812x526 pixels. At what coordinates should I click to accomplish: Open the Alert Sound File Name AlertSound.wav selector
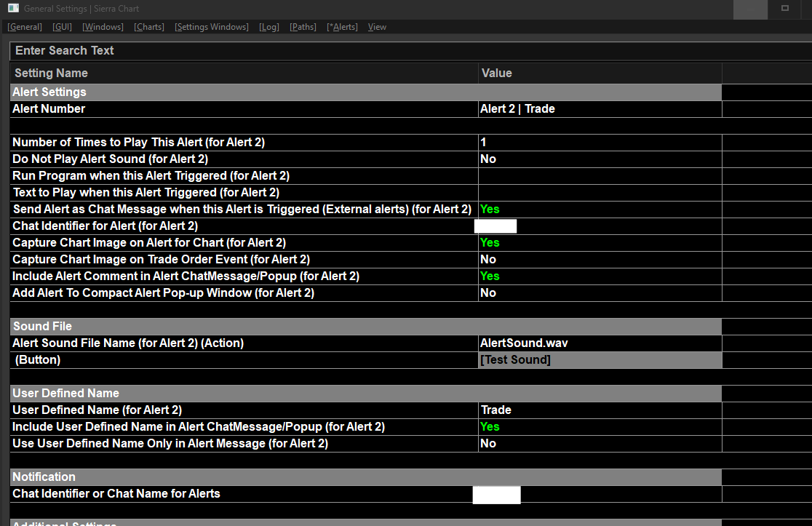coord(600,343)
